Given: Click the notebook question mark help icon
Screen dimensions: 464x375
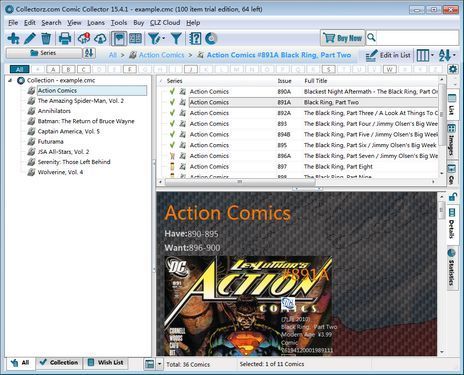Looking at the screenshot, I should click(195, 39).
